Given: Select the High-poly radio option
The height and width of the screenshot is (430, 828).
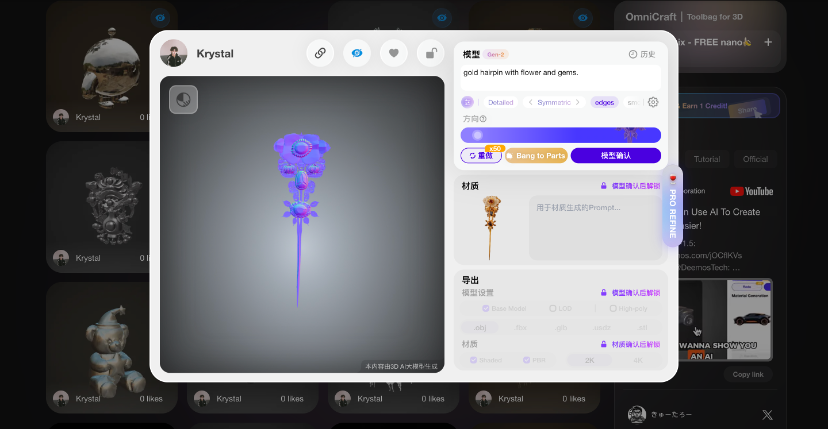Looking at the screenshot, I should pyautogui.click(x=613, y=309).
